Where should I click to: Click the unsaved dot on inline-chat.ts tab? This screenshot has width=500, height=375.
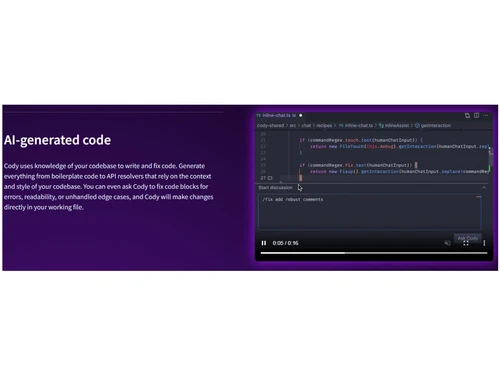[301, 115]
